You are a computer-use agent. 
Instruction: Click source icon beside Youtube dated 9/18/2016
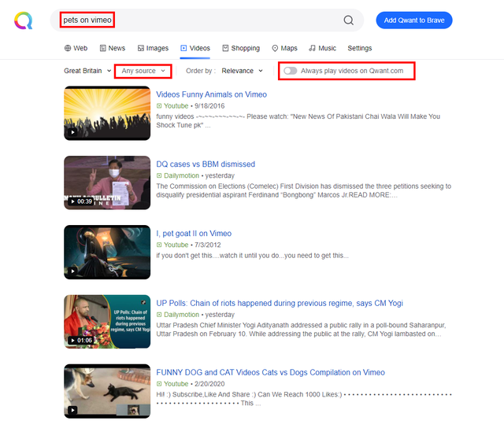tap(159, 106)
